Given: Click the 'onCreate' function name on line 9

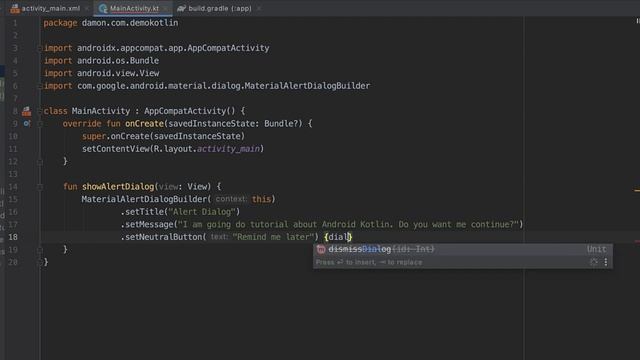Looking at the screenshot, I should [144, 124].
